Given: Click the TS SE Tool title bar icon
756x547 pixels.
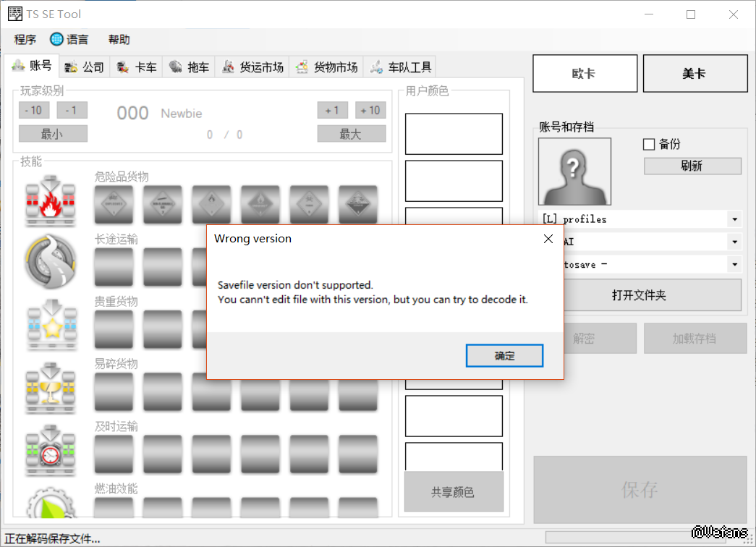Looking at the screenshot, I should pyautogui.click(x=15, y=14).
